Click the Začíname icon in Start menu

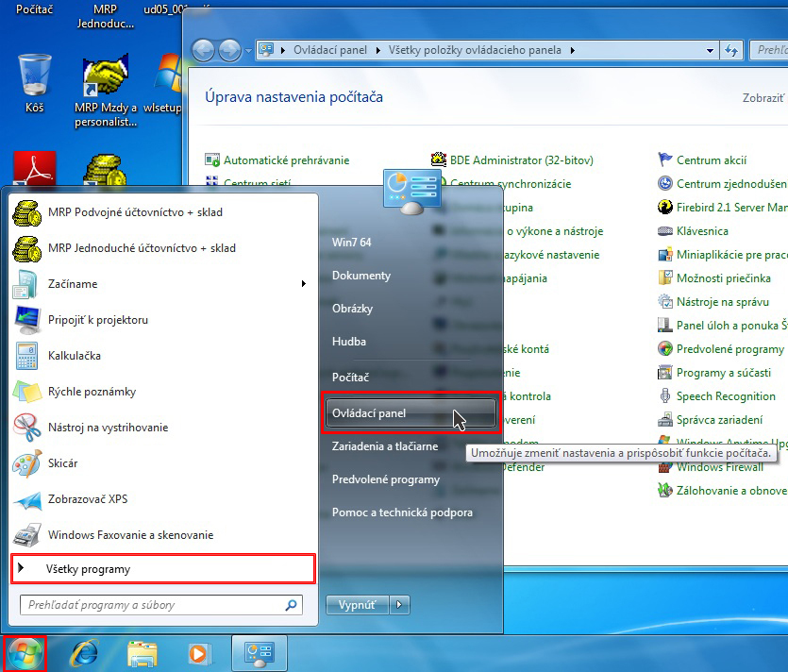point(25,284)
